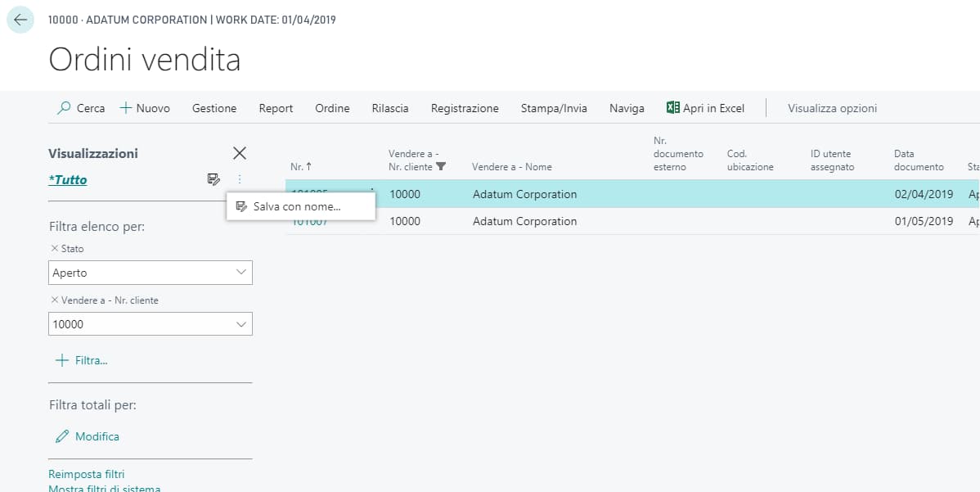
Task: Click Modifica under Filtra totali per
Action: point(97,436)
